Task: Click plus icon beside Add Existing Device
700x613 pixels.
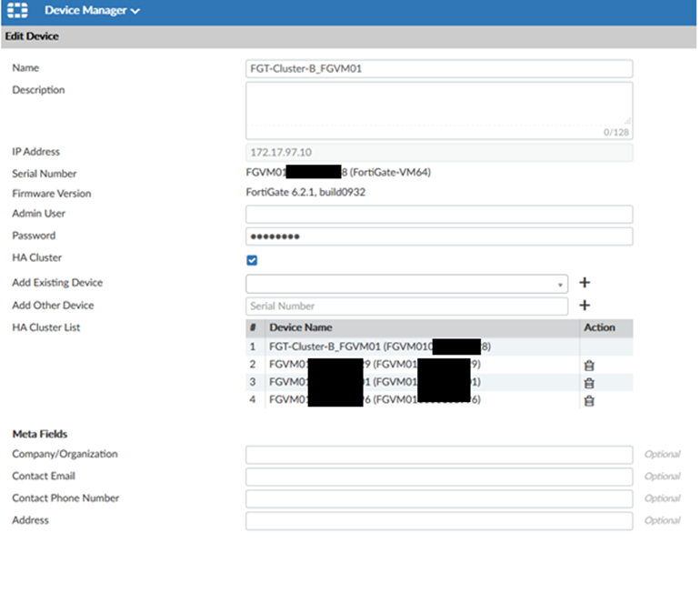Action: pos(585,283)
